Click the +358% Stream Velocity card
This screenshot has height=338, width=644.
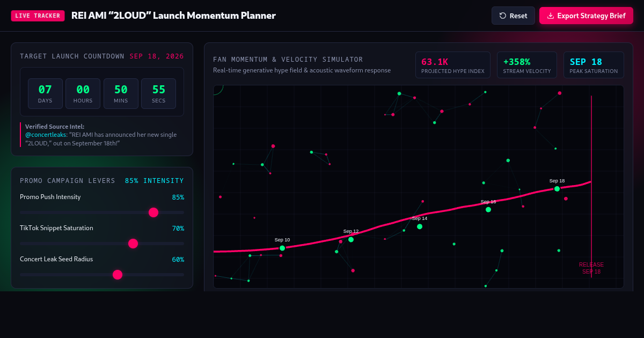527,65
